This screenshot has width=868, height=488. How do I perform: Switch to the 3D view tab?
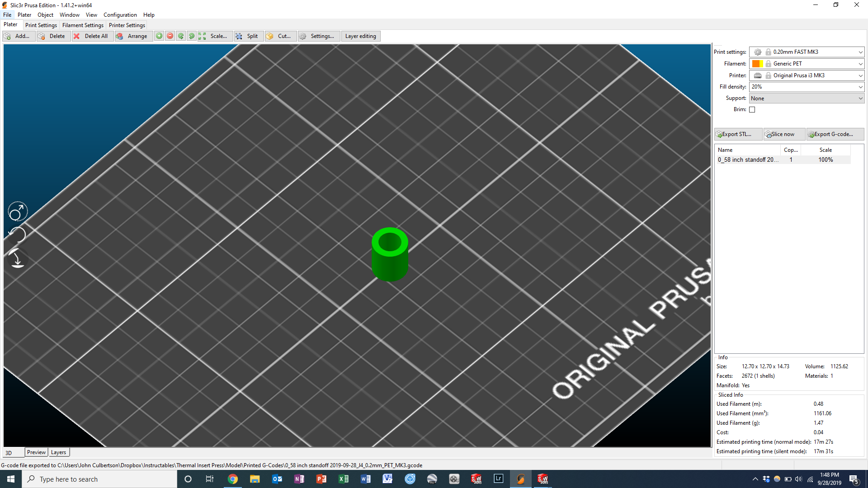point(14,453)
